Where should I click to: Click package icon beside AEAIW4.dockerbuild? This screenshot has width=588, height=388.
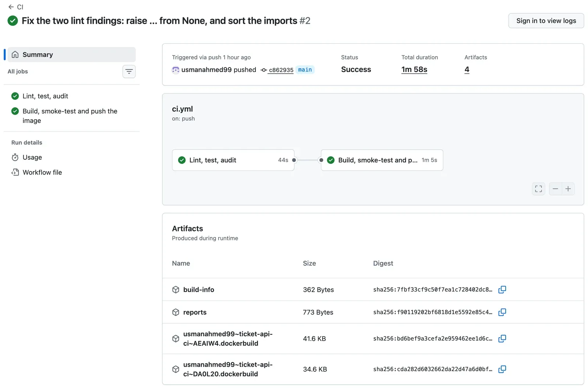coord(176,339)
